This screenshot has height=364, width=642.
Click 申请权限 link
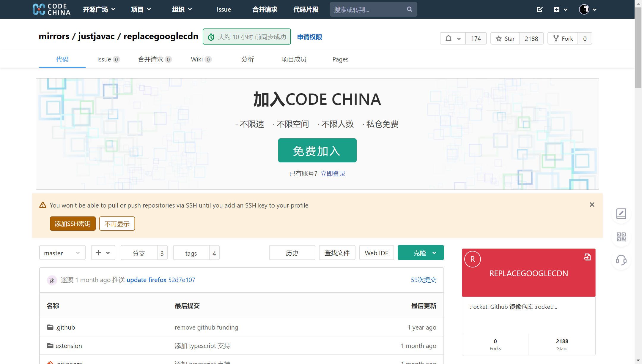(x=309, y=37)
